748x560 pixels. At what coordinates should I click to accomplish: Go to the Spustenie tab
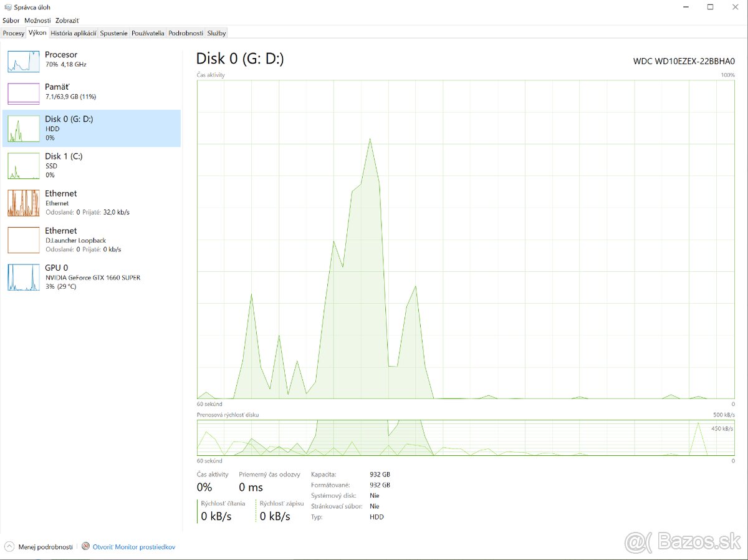(114, 33)
